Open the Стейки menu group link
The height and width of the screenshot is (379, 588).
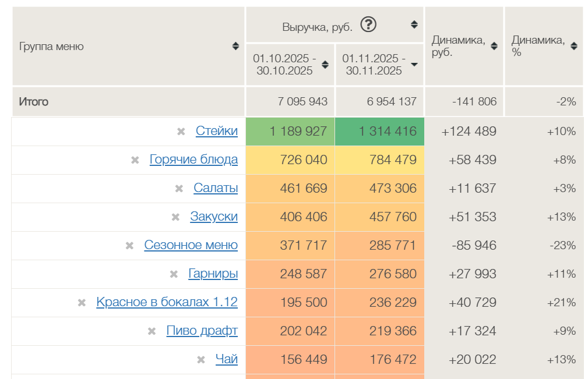pos(216,131)
